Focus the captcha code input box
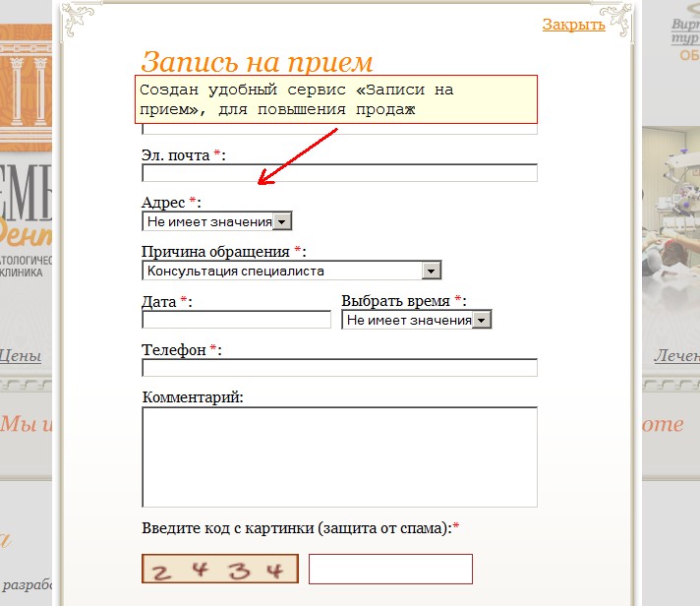The width and height of the screenshot is (700, 606). click(x=390, y=569)
